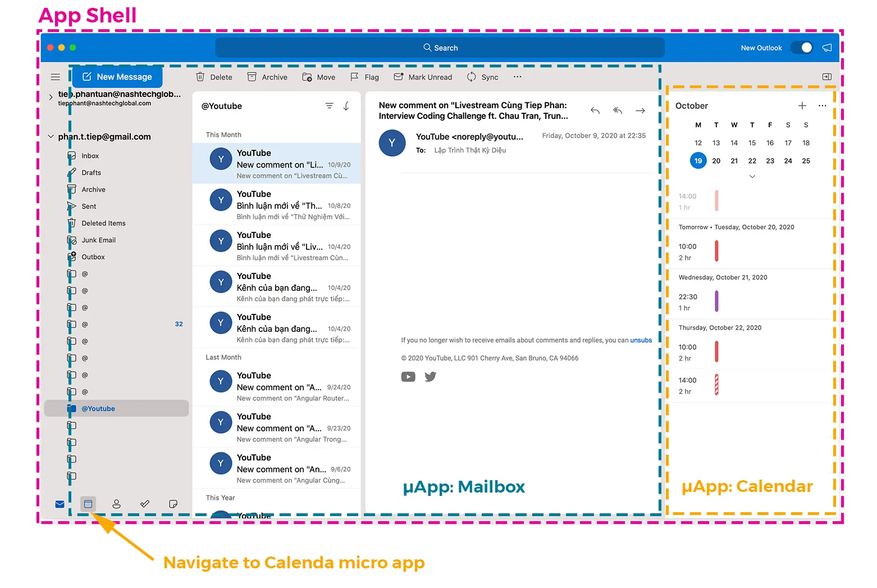Select the Inbox folder

pos(90,156)
